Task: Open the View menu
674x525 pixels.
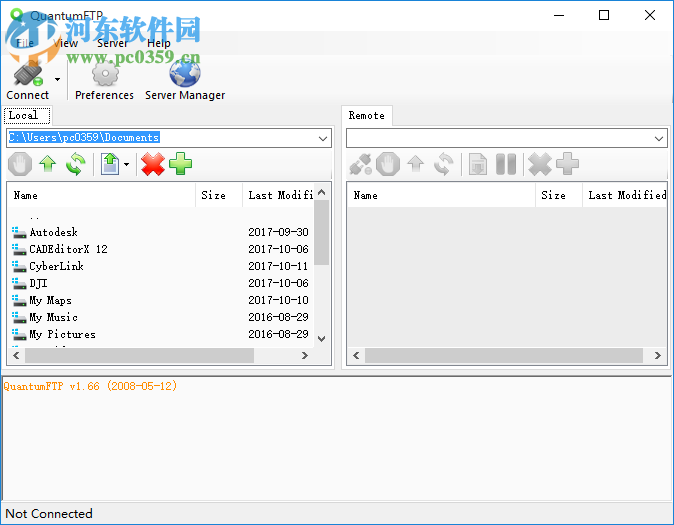Action: [x=65, y=43]
